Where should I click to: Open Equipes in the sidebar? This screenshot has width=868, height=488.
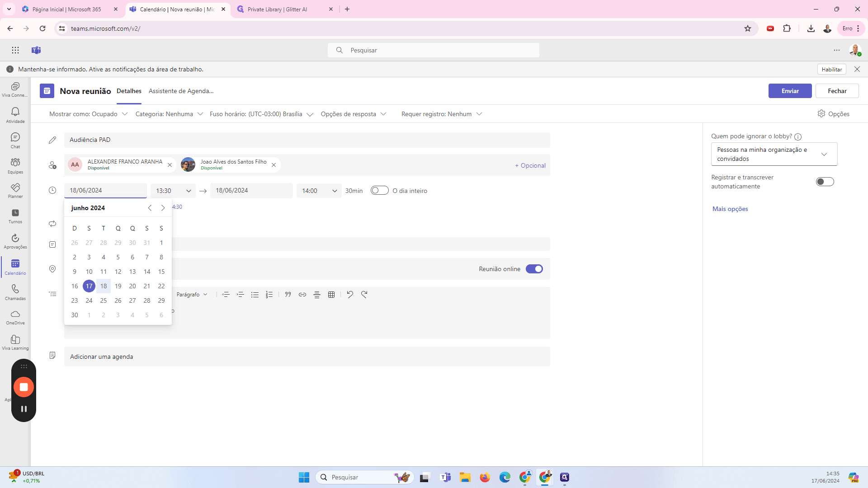click(15, 165)
